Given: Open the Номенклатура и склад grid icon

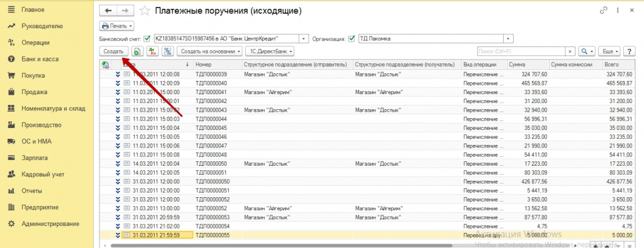Looking at the screenshot, I should [x=11, y=108].
